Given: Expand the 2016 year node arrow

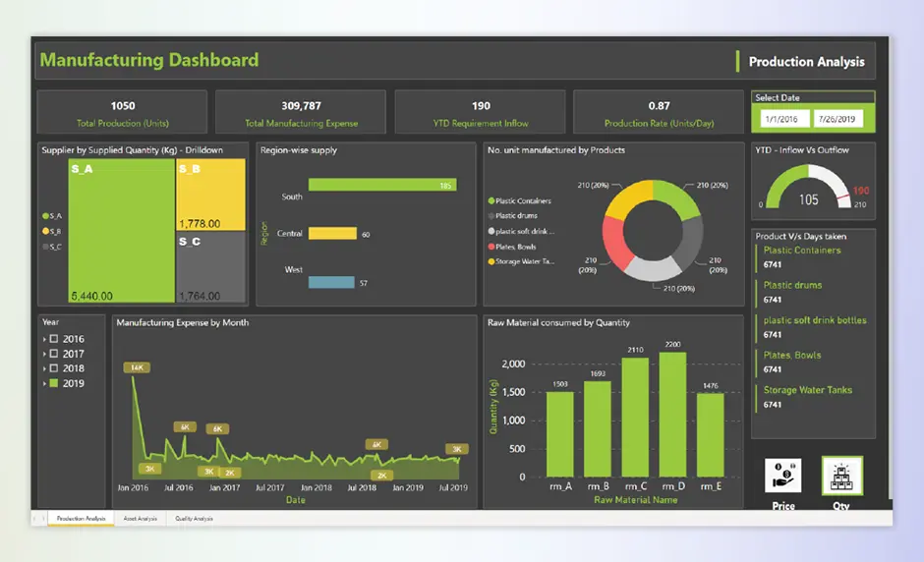Looking at the screenshot, I should pos(44,339).
